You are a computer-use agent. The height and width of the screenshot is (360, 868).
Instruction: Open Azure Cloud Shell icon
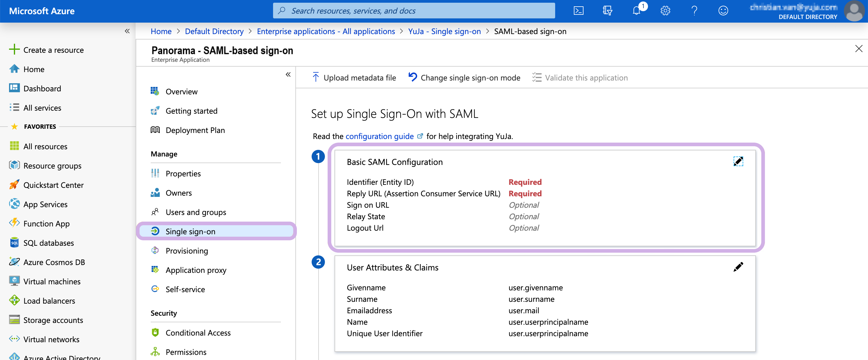point(578,11)
